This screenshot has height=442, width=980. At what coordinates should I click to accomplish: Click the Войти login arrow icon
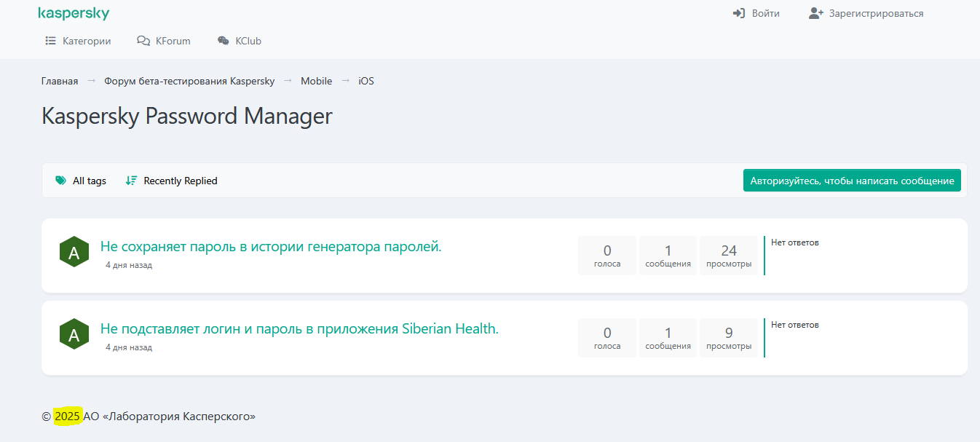pos(739,14)
